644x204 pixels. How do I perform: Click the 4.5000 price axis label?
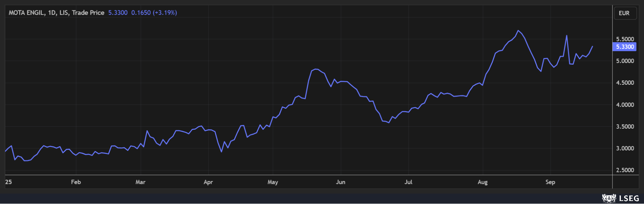625,83
